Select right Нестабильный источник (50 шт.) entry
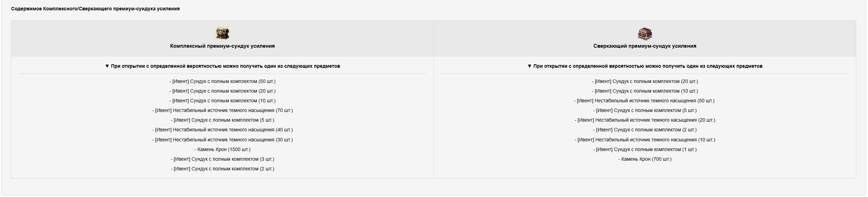The image size is (868, 197). pyautogui.click(x=645, y=101)
